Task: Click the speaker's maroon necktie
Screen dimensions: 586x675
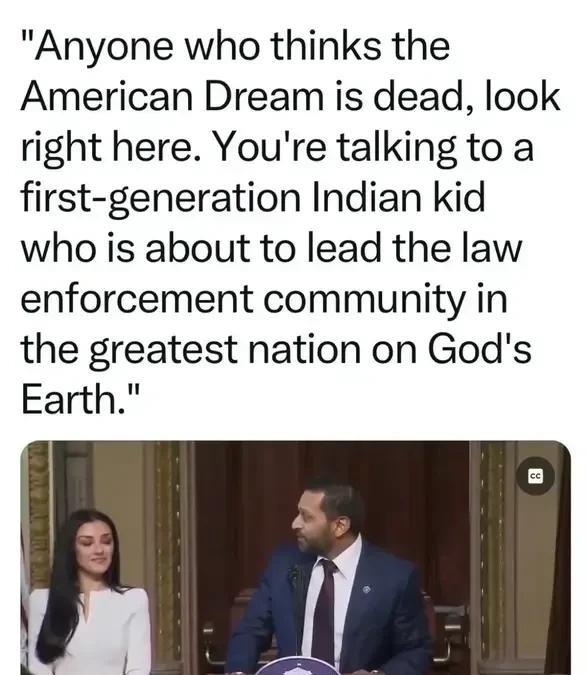Action: tap(323, 611)
